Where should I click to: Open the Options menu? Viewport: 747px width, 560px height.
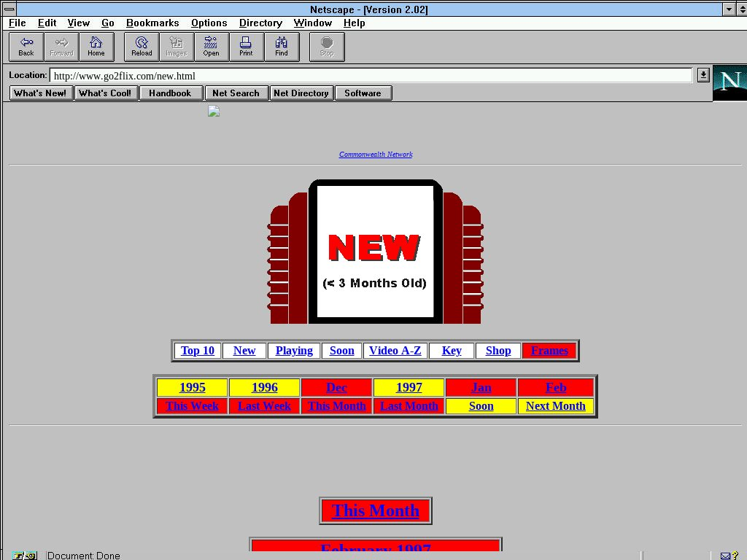tap(209, 23)
